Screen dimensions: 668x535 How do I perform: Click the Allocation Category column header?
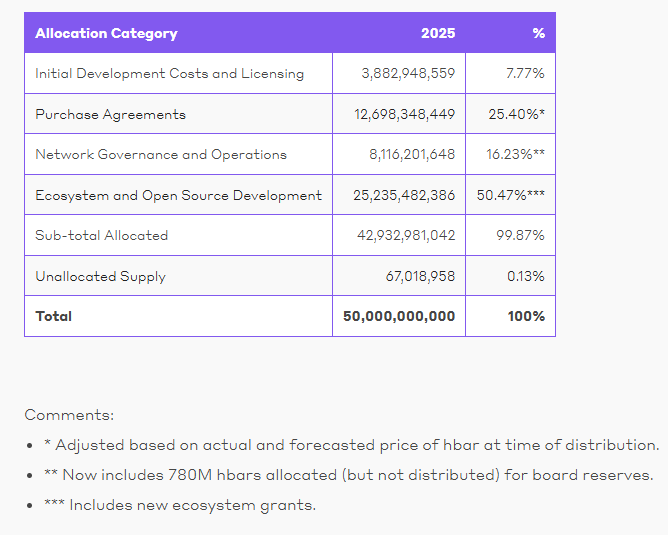click(x=106, y=33)
